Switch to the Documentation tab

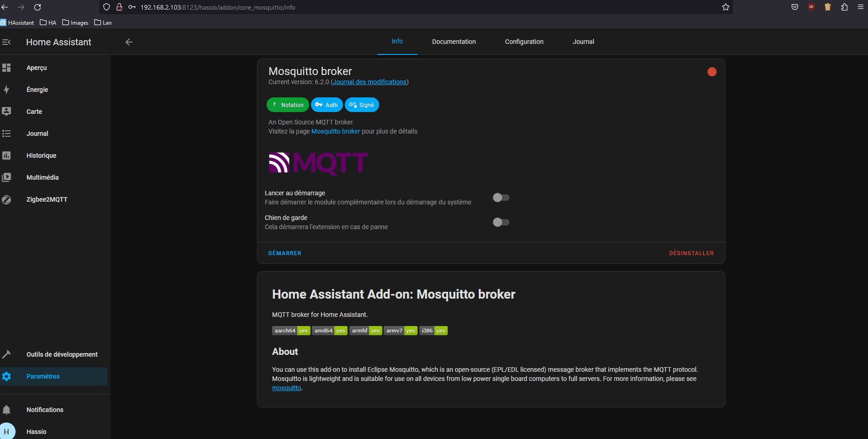pos(454,42)
